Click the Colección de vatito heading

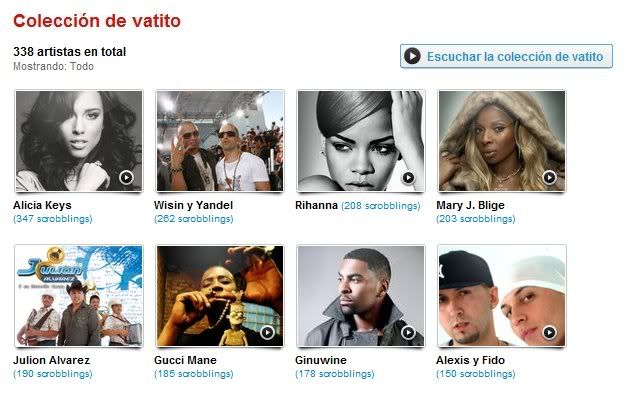click(x=97, y=21)
